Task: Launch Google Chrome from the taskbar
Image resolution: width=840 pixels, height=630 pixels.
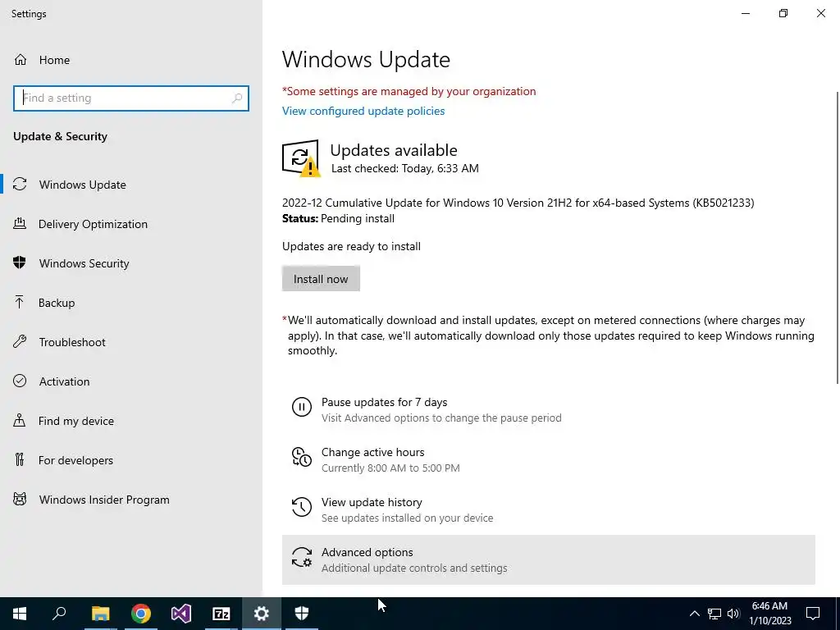Action: pyautogui.click(x=141, y=614)
